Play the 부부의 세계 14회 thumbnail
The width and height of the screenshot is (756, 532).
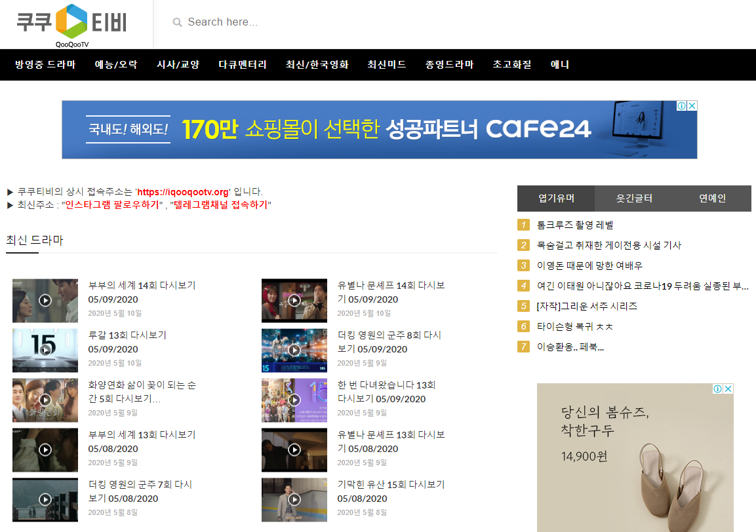[45, 300]
